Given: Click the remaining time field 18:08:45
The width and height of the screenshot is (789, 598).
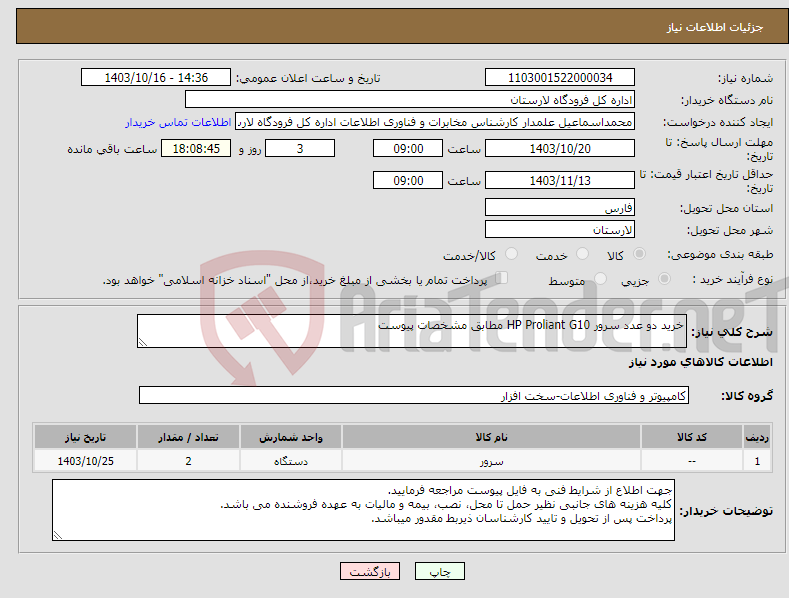Looking at the screenshot, I should pos(196,148).
